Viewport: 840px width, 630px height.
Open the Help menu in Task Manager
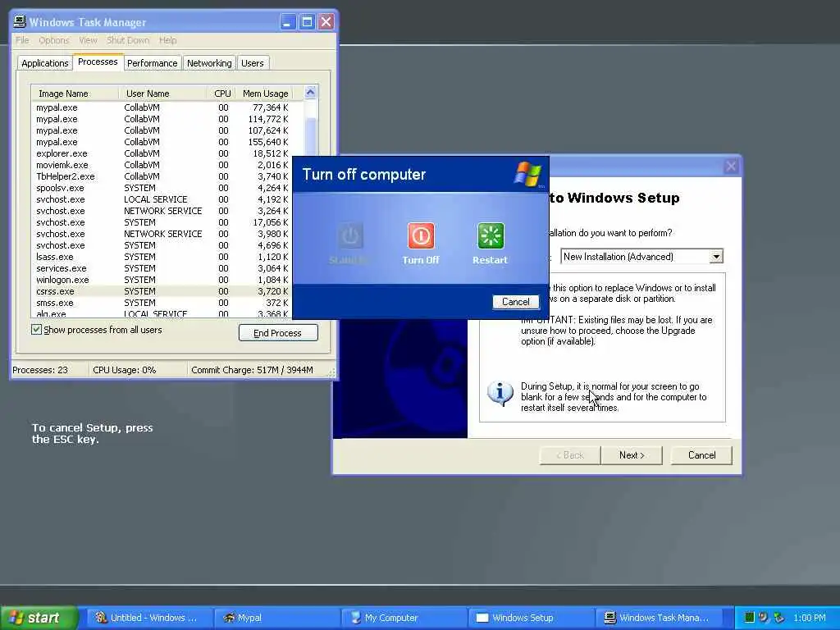(167, 40)
